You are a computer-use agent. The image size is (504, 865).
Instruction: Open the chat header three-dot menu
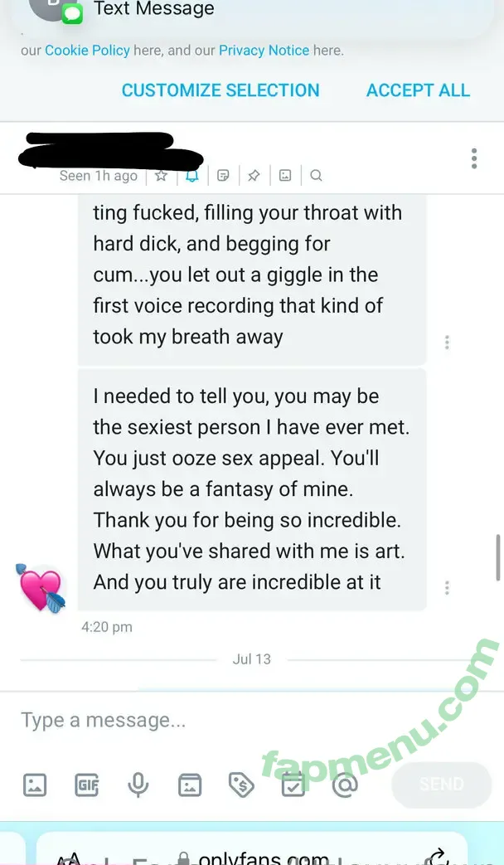click(474, 158)
